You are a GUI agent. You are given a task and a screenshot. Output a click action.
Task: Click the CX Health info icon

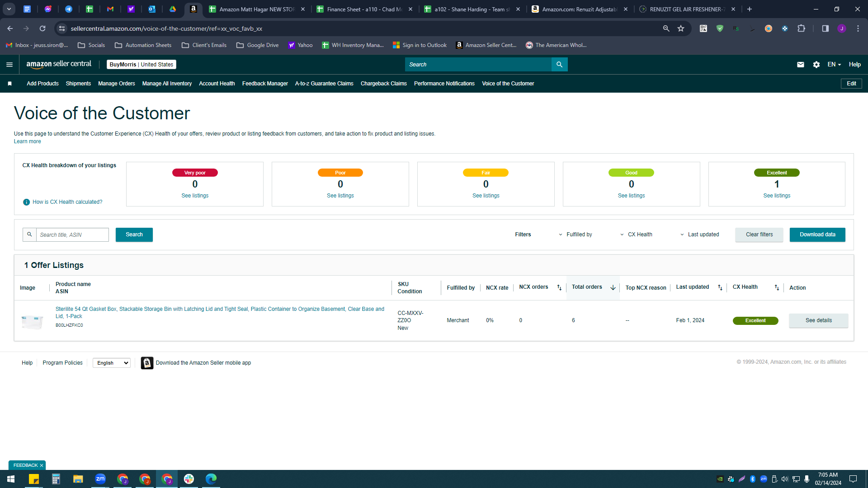coord(26,202)
